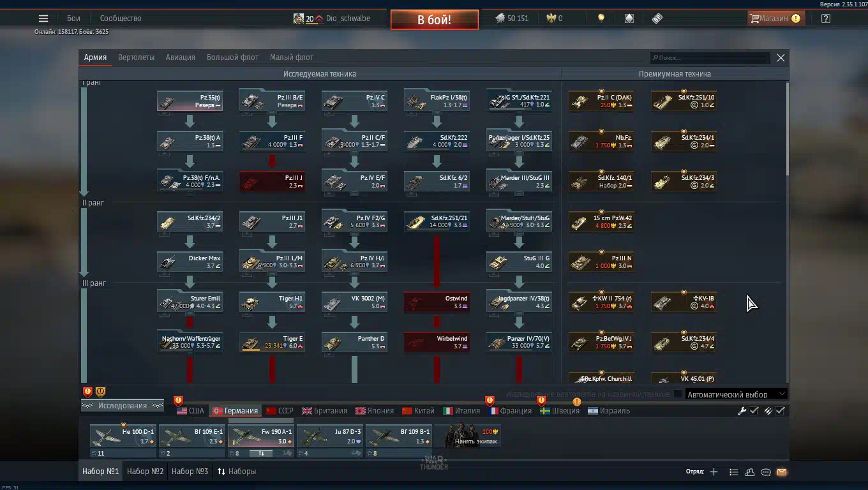Switch to Набор №3 preset
This screenshot has width=868, height=490.
190,471
